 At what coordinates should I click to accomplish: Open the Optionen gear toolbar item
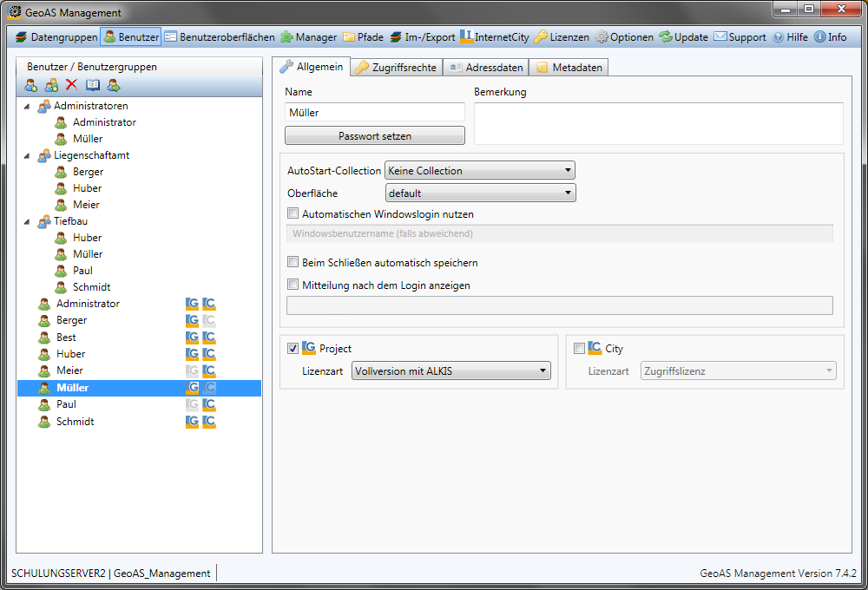coord(623,37)
